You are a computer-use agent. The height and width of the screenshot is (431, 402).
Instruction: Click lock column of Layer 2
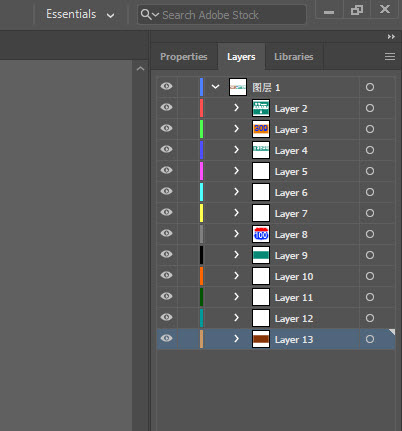pos(188,108)
